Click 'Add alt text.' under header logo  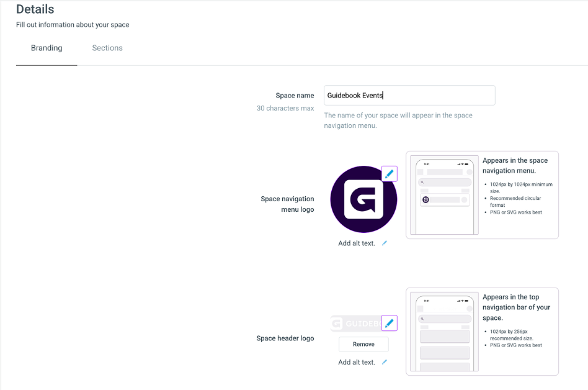coord(357,362)
